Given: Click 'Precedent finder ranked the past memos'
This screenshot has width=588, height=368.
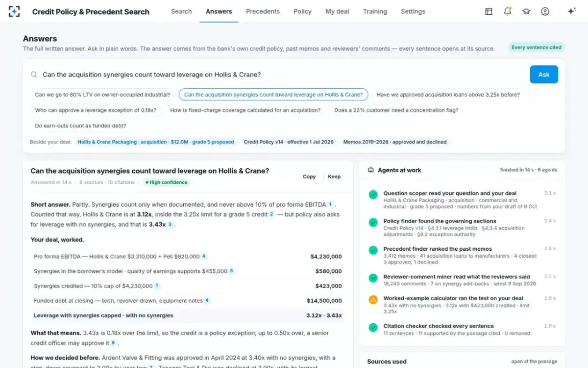Looking at the screenshot, I should pyautogui.click(x=438, y=249).
